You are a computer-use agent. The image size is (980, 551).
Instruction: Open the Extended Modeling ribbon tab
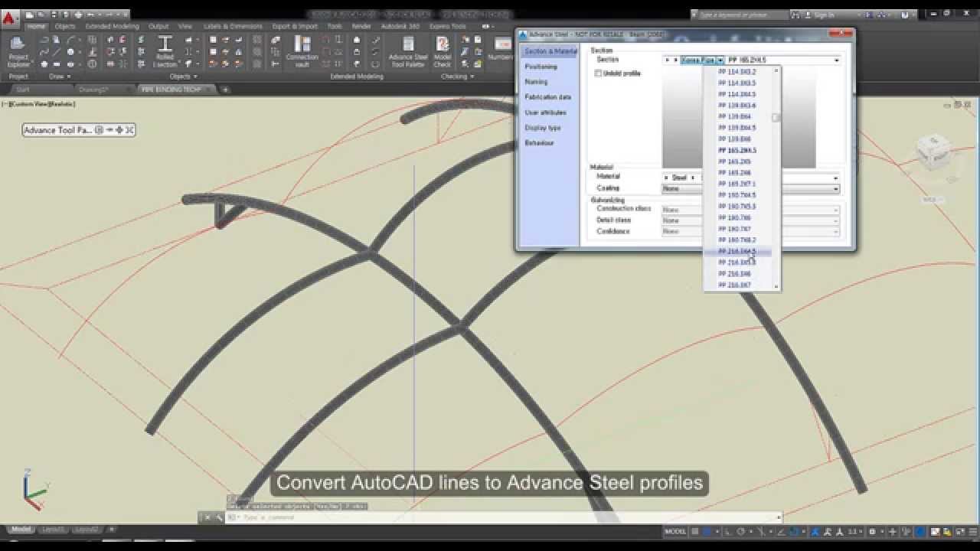pos(112,26)
